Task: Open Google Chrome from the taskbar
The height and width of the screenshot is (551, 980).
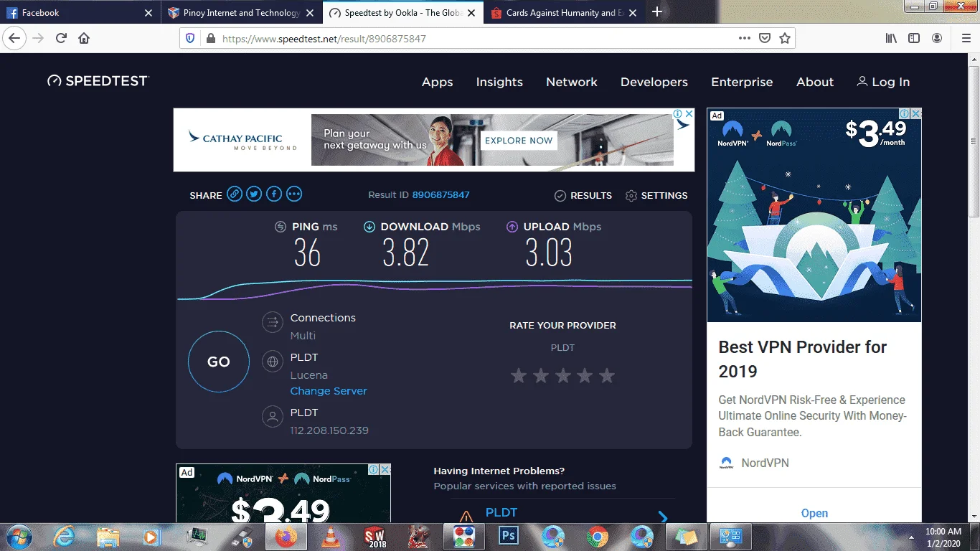Action: [598, 536]
